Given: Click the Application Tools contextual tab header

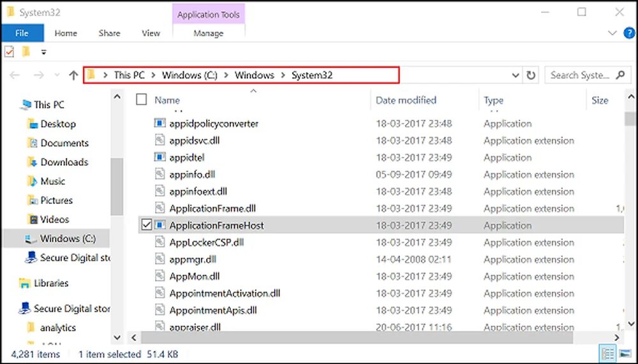Looking at the screenshot, I should tap(209, 15).
